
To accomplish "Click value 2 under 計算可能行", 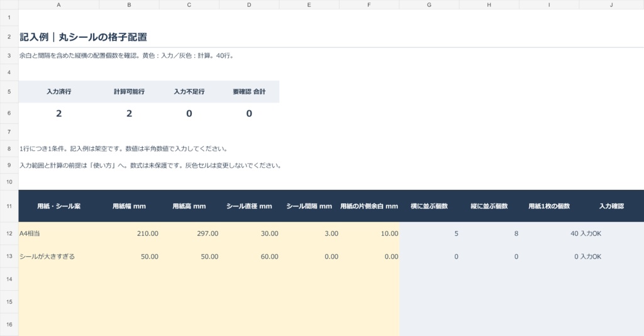I will tap(129, 113).
